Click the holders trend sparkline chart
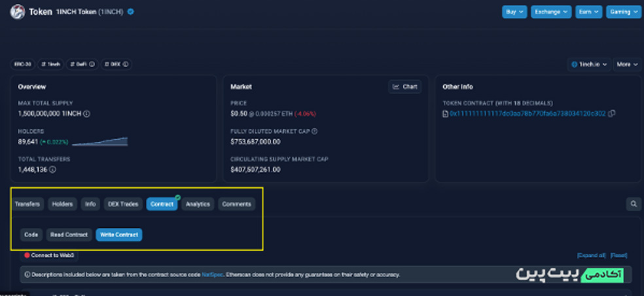This screenshot has width=644, height=296. click(x=99, y=142)
